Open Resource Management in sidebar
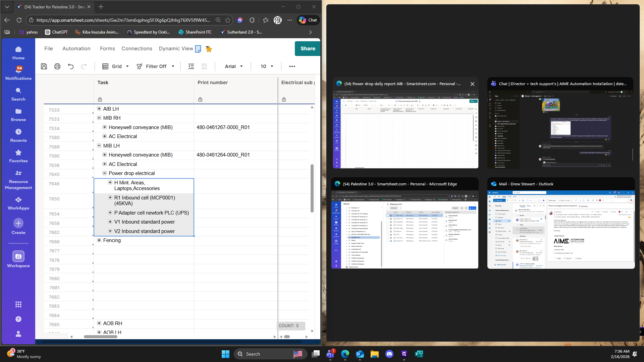The image size is (644, 362). [18, 180]
